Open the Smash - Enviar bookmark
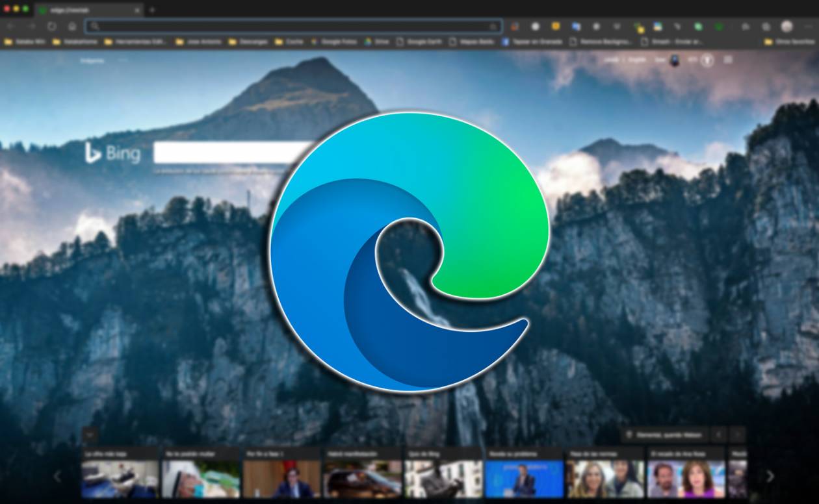The image size is (819, 504). (673, 42)
